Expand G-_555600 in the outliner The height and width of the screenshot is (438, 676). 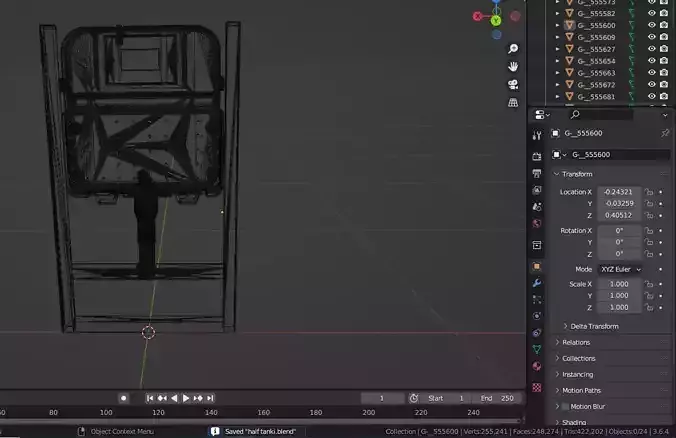(x=557, y=25)
